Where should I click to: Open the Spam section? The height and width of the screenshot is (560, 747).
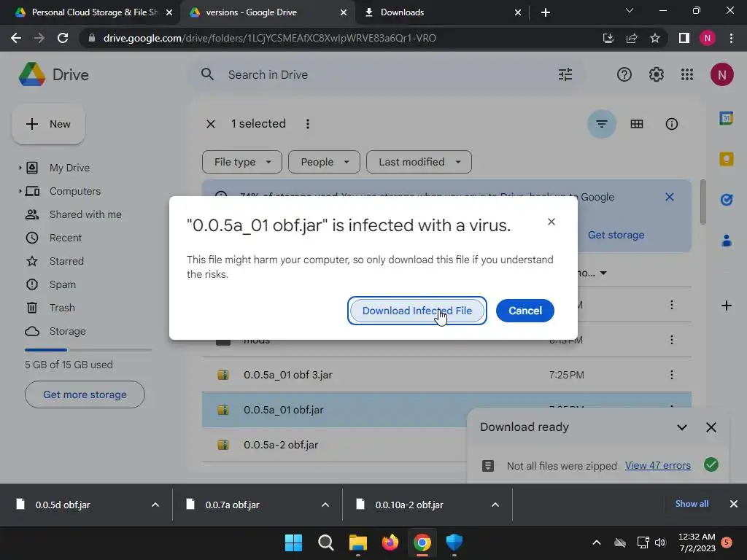click(x=63, y=284)
